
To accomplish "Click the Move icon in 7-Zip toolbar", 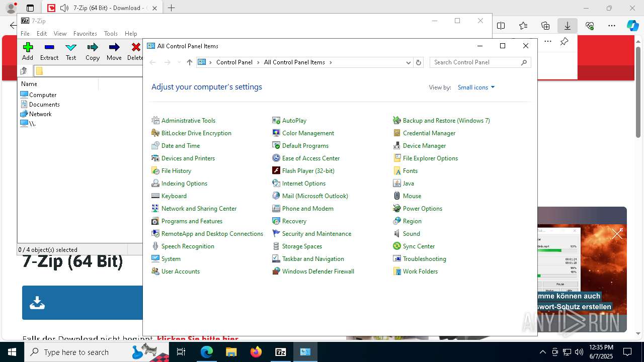I will pos(114,47).
